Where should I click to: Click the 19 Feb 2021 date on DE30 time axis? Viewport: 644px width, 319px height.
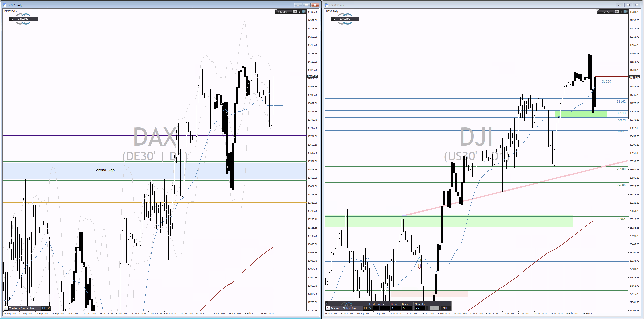click(267, 314)
